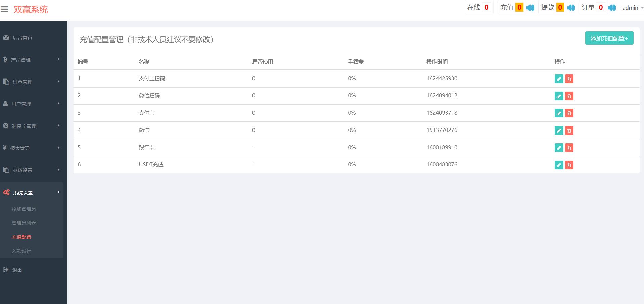The height and width of the screenshot is (304, 644).
Task: Open the 管理员列表 submenu item
Action: pyautogui.click(x=24, y=223)
